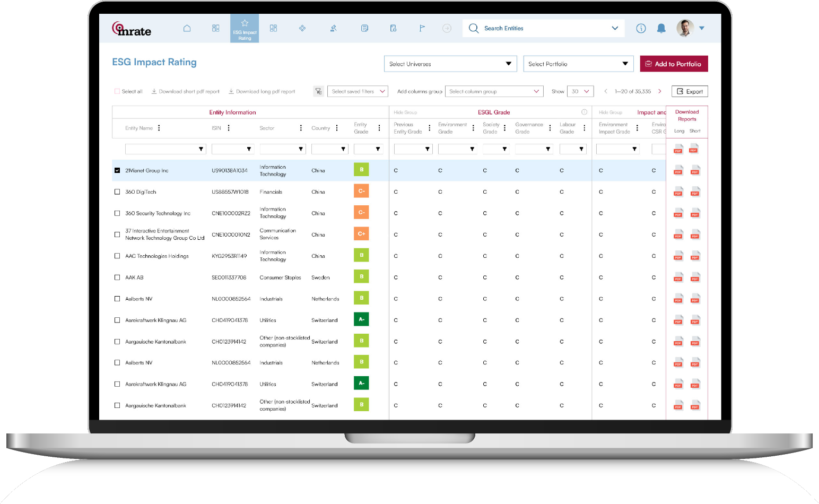Open the info circle icon in header
The image size is (819, 504).
click(641, 29)
